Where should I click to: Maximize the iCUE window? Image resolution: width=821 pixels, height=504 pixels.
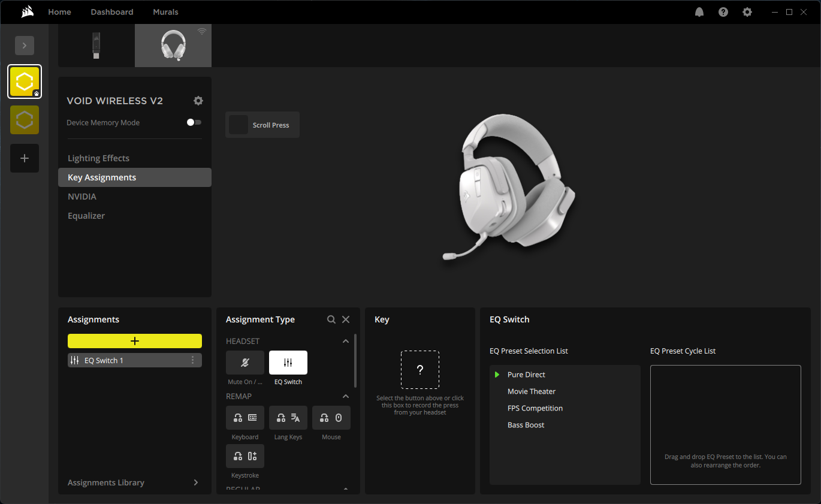(789, 12)
